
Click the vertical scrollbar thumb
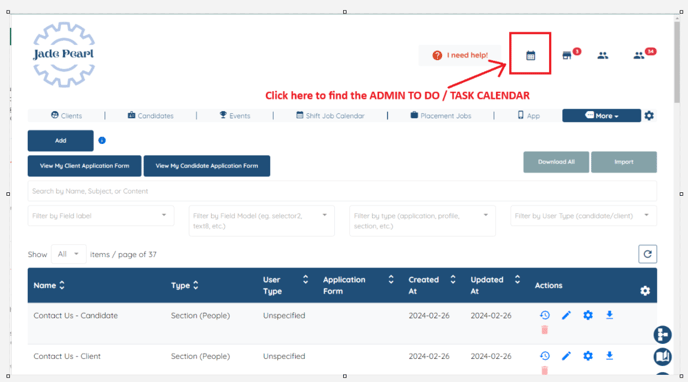[x=678, y=61]
